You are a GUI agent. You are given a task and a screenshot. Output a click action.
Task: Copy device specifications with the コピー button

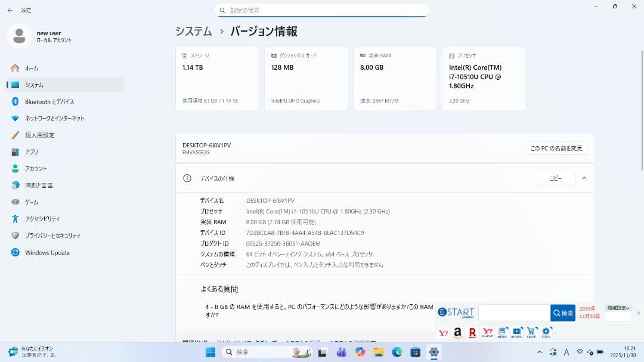point(555,178)
